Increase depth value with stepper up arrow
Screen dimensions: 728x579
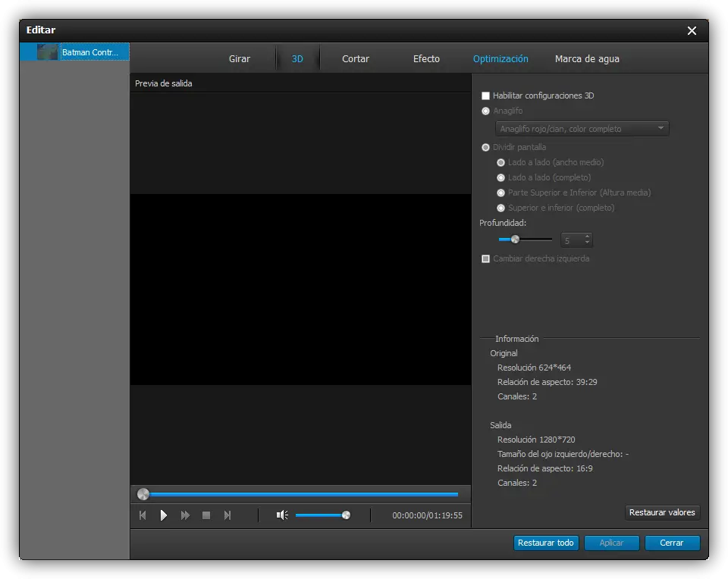coord(587,236)
